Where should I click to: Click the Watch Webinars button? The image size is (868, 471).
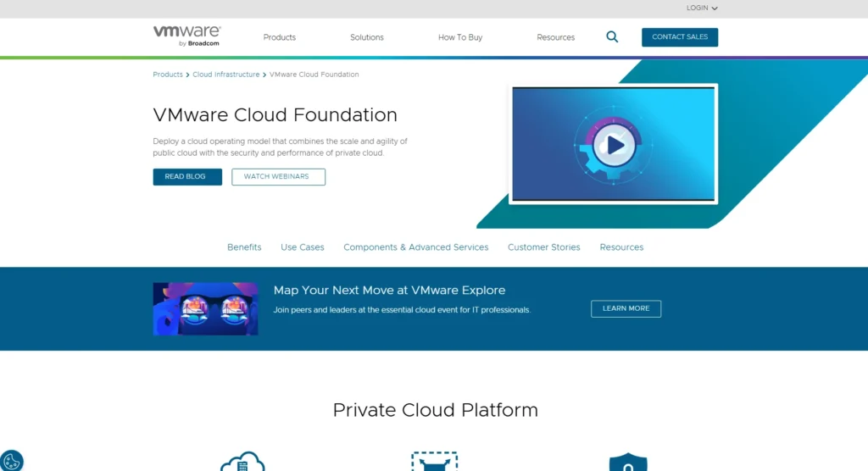coord(278,177)
